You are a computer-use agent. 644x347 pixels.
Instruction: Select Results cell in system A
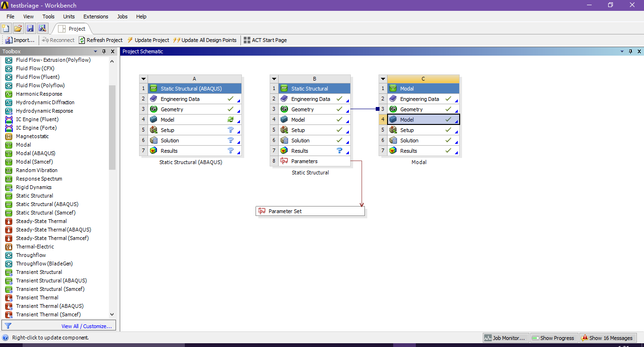(194, 151)
